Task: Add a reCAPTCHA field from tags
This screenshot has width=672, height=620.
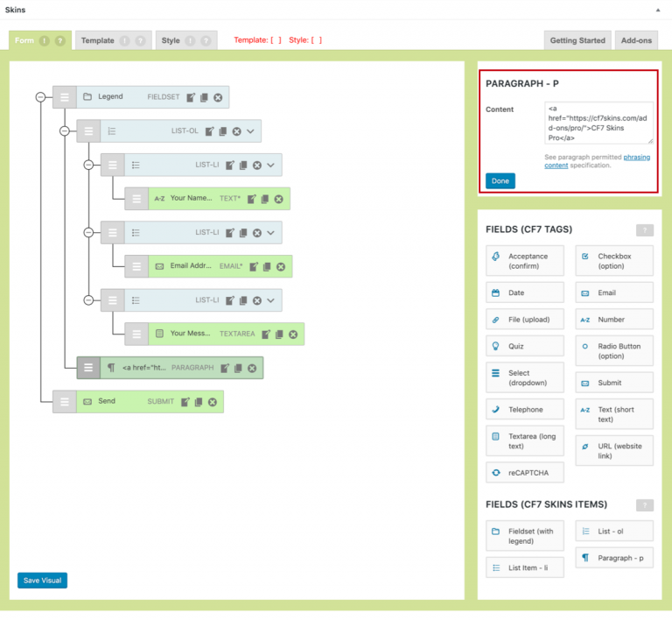Action: (525, 473)
